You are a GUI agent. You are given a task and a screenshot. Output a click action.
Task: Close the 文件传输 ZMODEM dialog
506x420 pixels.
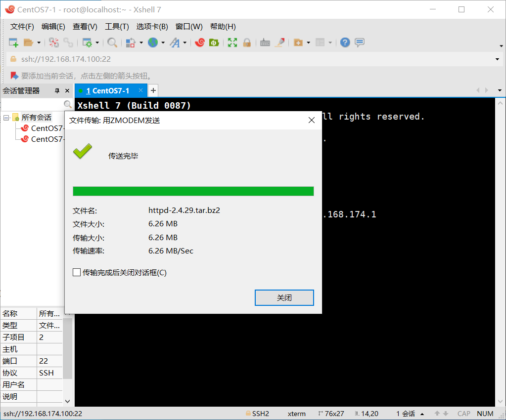point(312,120)
